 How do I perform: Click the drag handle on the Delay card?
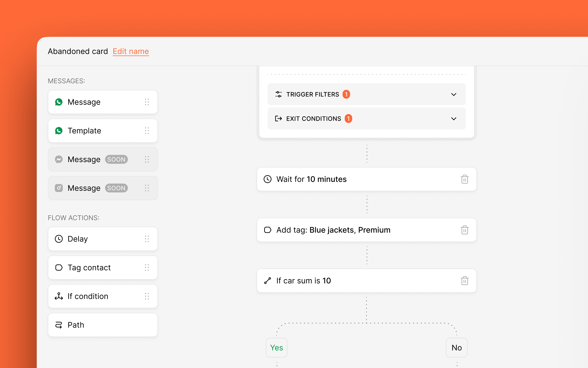point(147,239)
